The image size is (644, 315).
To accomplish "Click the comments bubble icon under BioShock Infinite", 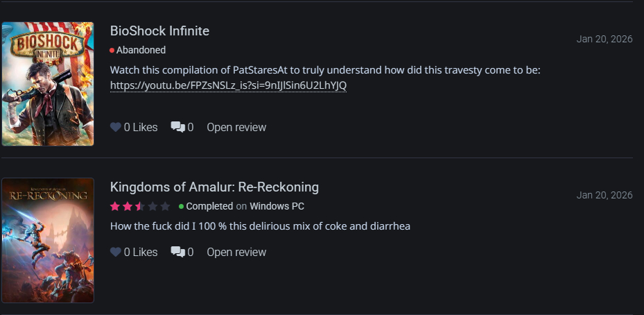I will [x=177, y=128].
